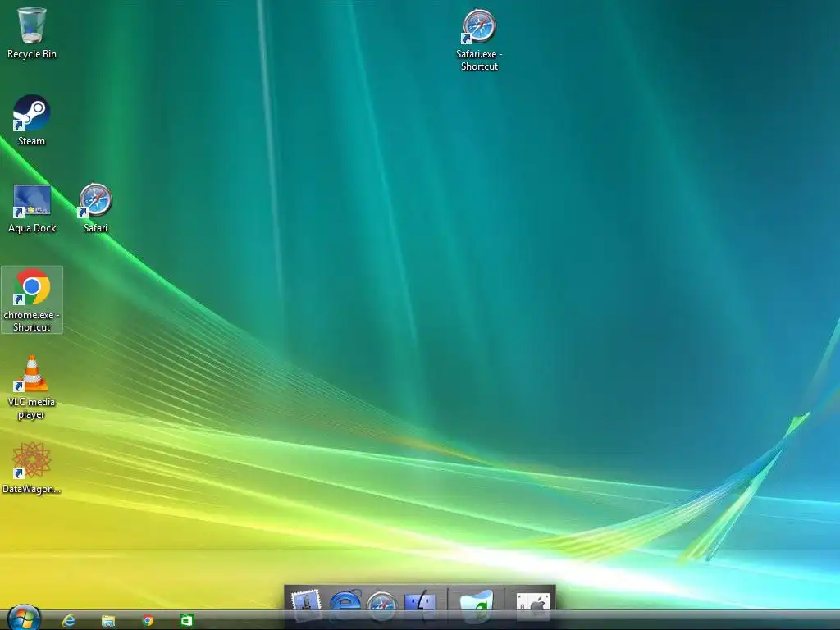Image resolution: width=840 pixels, height=630 pixels.
Task: Launch Safari compass icon in dock
Action: 382,605
